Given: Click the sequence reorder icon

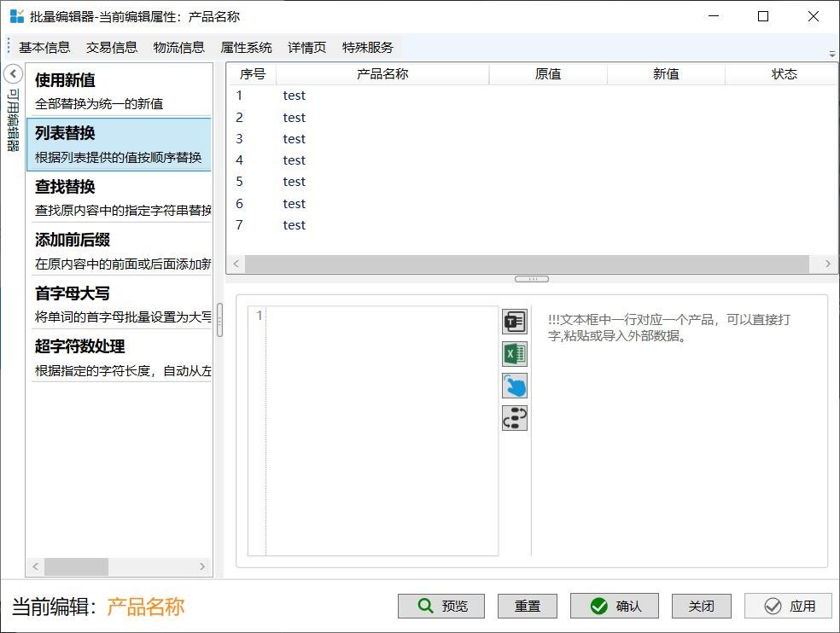Looking at the screenshot, I should pos(515,418).
